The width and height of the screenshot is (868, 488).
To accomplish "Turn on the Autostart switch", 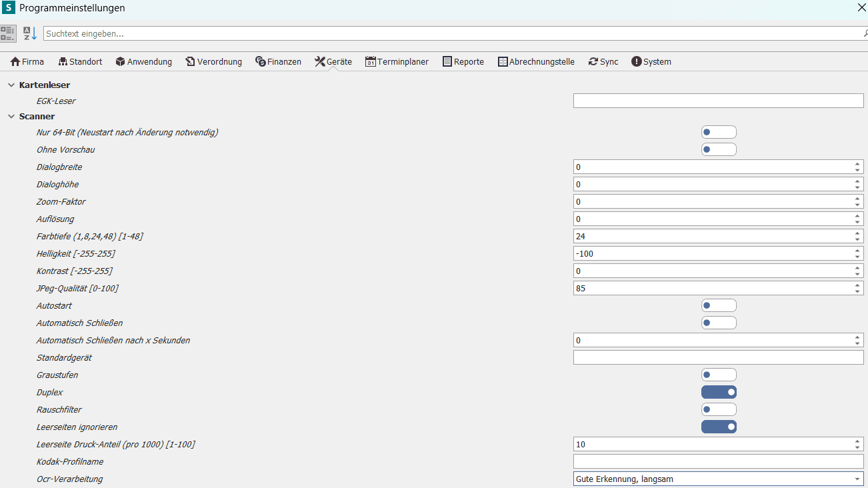I will point(719,305).
